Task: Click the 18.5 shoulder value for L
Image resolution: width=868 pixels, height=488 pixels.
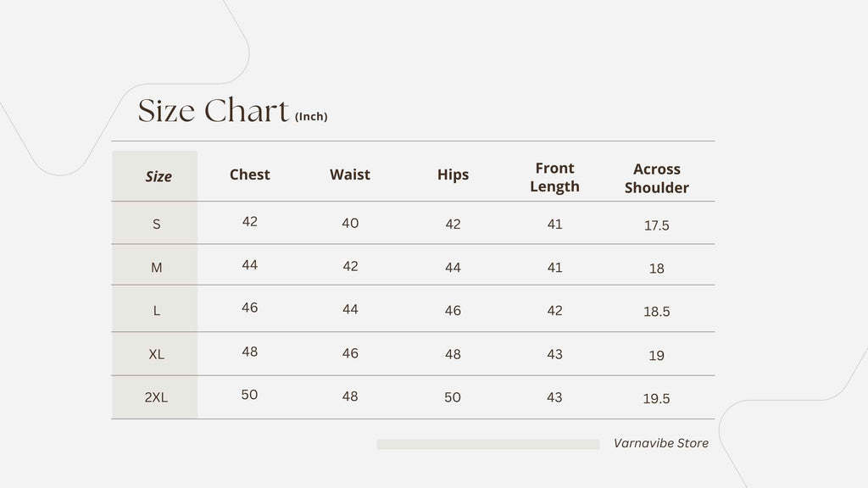Action: point(657,312)
